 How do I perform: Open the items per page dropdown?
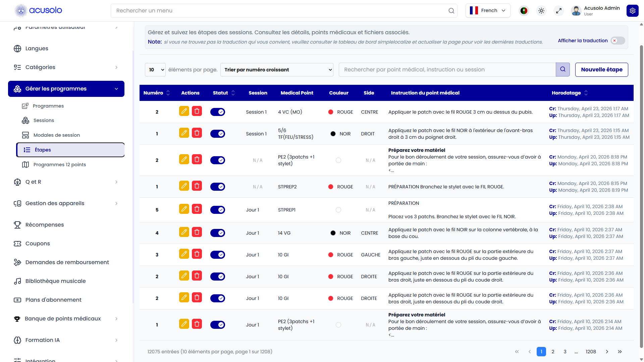(x=155, y=70)
